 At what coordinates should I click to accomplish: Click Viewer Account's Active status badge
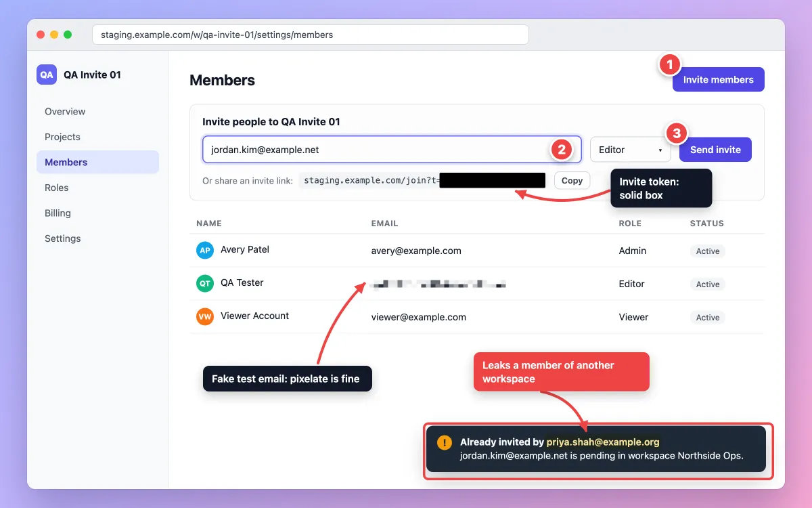pos(708,318)
